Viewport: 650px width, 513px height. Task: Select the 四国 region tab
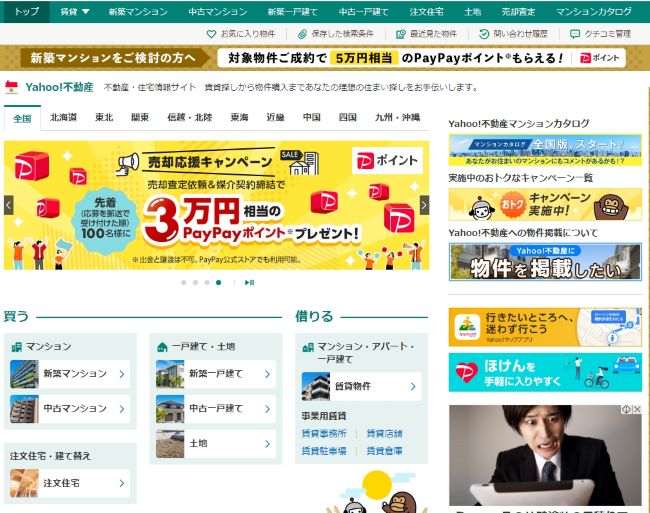(x=348, y=117)
